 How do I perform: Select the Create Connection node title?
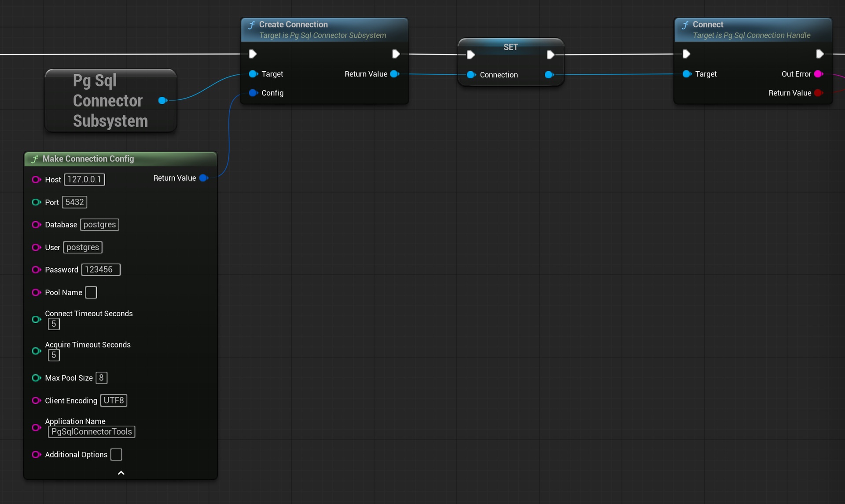click(x=293, y=25)
